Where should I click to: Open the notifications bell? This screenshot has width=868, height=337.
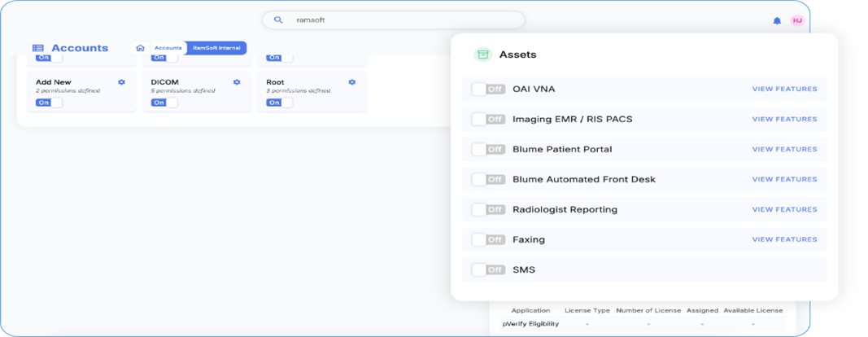[x=777, y=20]
